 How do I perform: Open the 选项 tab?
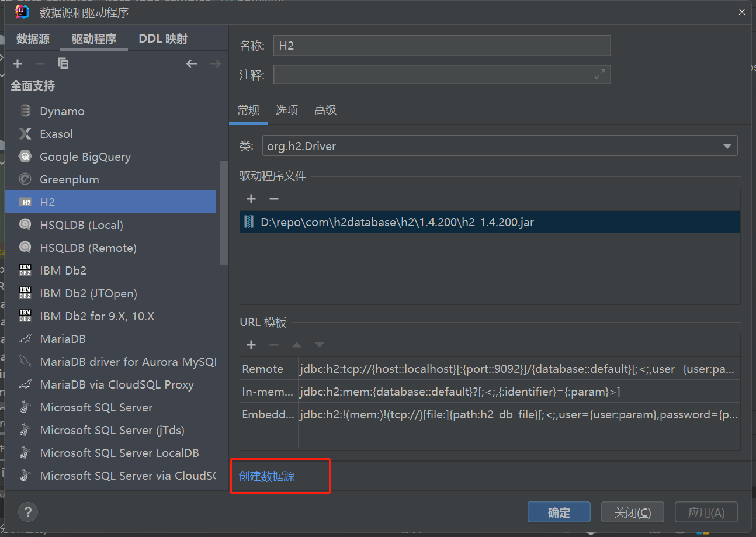pos(287,110)
